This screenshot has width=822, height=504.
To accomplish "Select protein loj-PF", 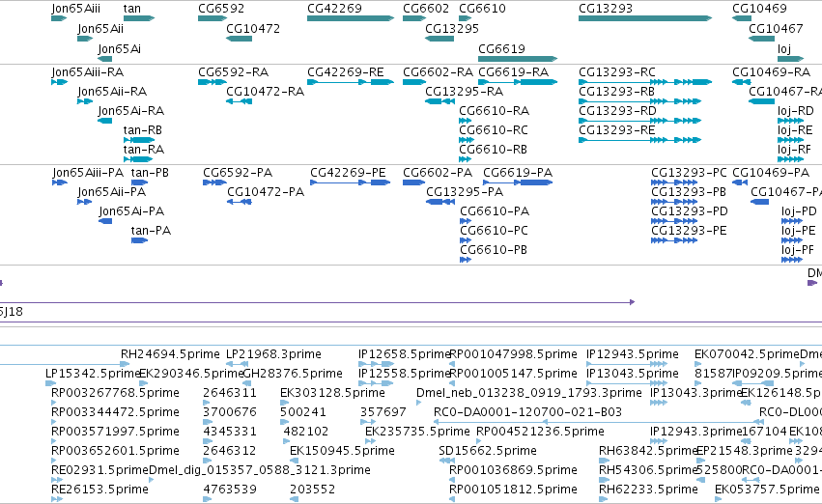I will coord(792,260).
